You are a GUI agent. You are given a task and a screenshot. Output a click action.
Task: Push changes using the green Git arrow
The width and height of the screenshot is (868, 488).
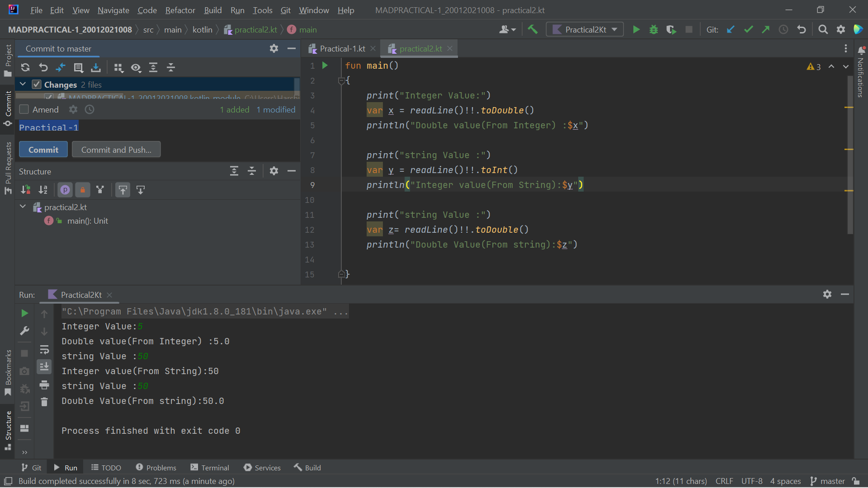click(766, 30)
